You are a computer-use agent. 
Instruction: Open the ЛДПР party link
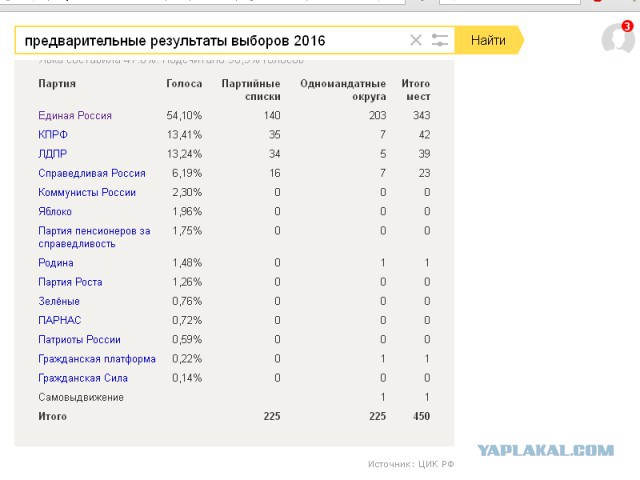pyautogui.click(x=53, y=154)
